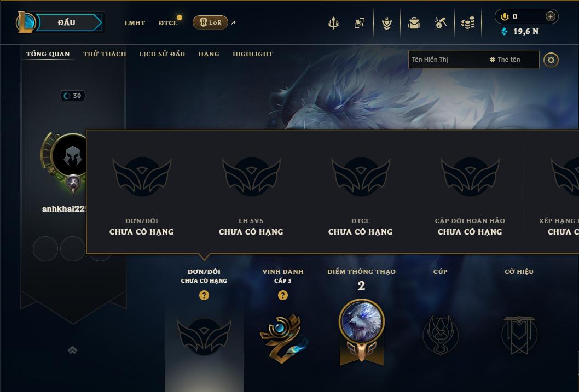Open the Loot hextech crafting icon
Screen dimensions: 579x392
440,23
